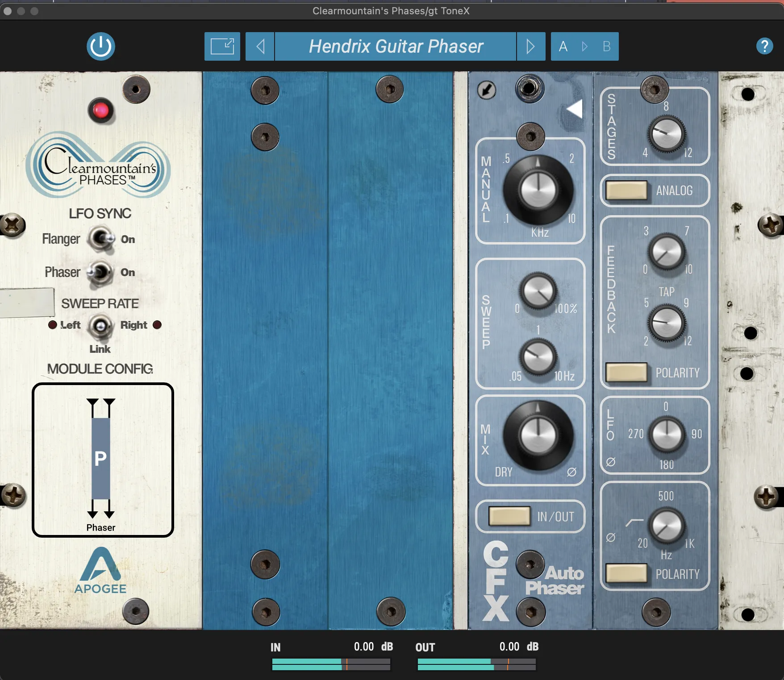This screenshot has width=784, height=680.
Task: Toggle the Phaser LFO sync switch
Action: click(100, 272)
